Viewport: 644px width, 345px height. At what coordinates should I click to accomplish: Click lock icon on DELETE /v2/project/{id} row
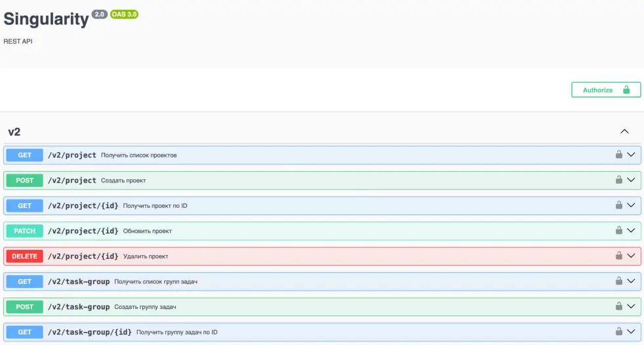pos(618,256)
